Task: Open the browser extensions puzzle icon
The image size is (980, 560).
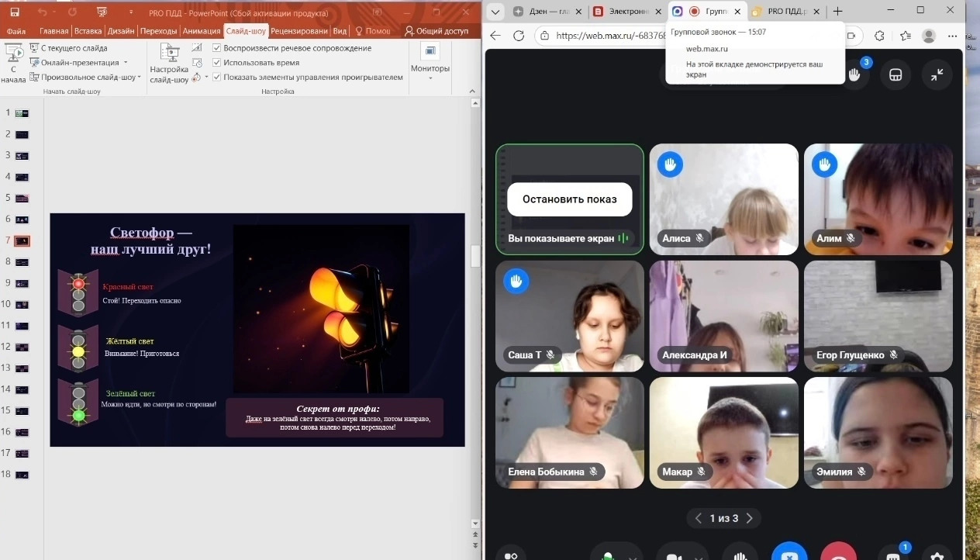Action: [x=878, y=36]
